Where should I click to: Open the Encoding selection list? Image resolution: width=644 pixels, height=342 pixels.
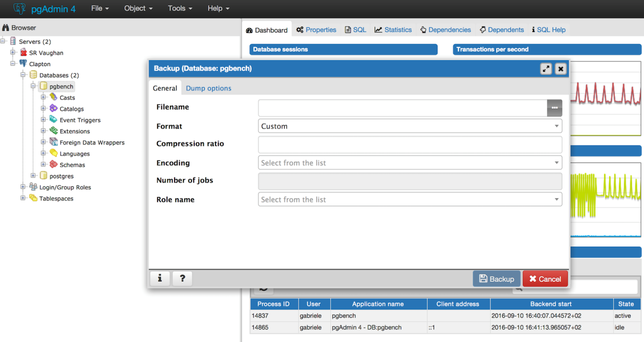(x=410, y=163)
